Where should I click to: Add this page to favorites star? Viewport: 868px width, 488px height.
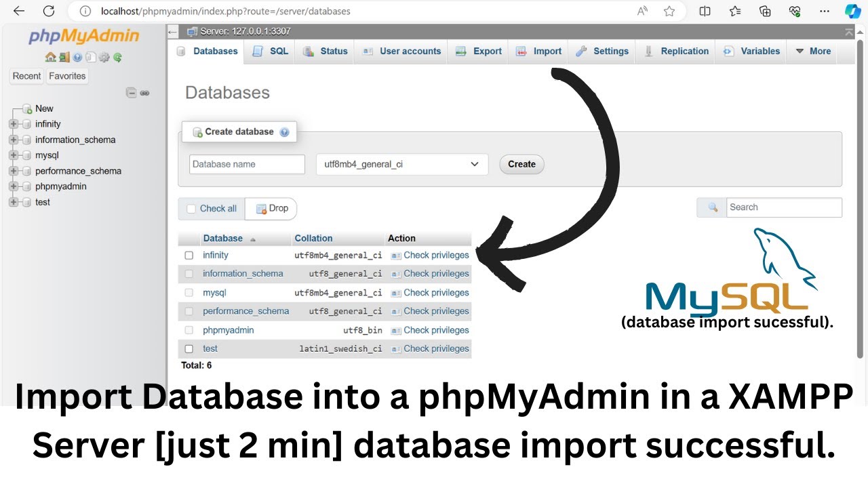[x=669, y=11]
